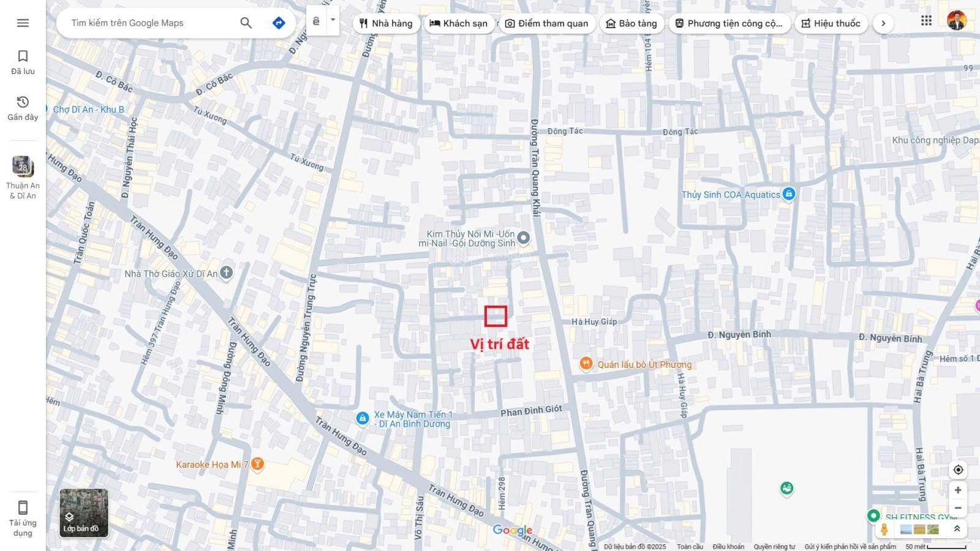Viewport: 980px width, 551px height.
Task: Click the Chợ Dĩ An - Khu B label
Action: click(88, 110)
